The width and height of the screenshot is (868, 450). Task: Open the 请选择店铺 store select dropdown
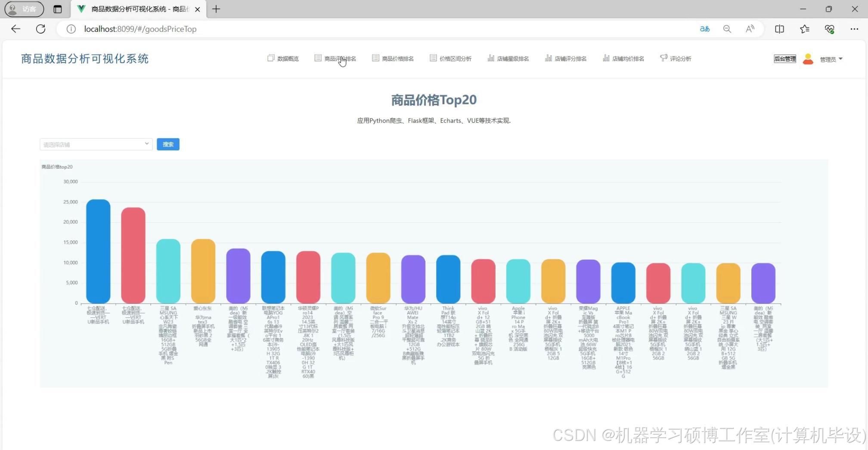pos(96,144)
